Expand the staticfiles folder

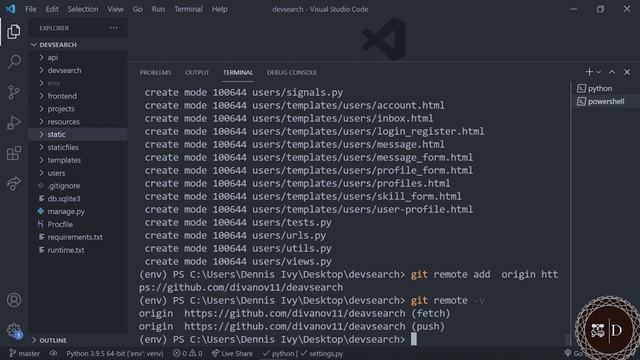point(78,147)
